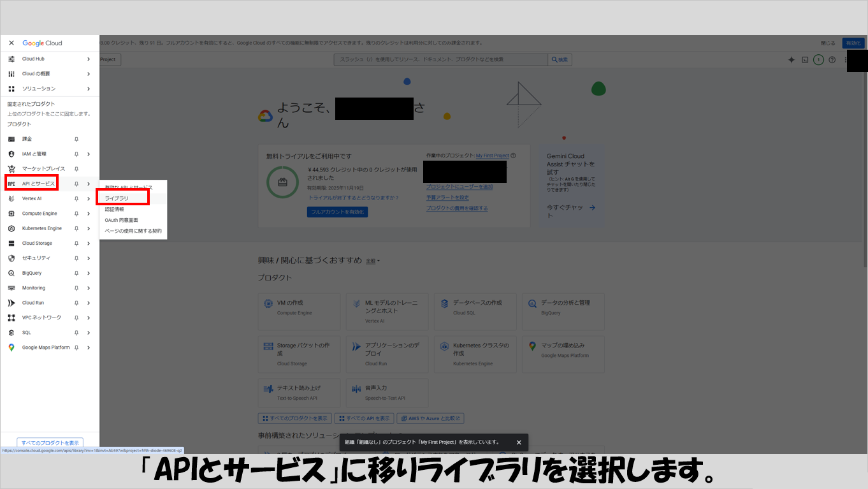This screenshot has height=489, width=868.
Task: Click the Vertex AI product icon
Action: click(x=11, y=198)
